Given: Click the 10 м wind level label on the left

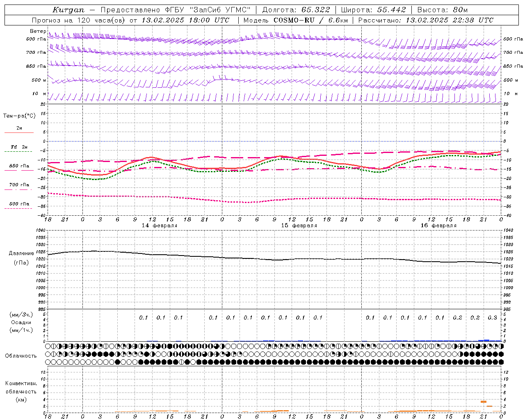Looking at the screenshot, I should (39, 94).
